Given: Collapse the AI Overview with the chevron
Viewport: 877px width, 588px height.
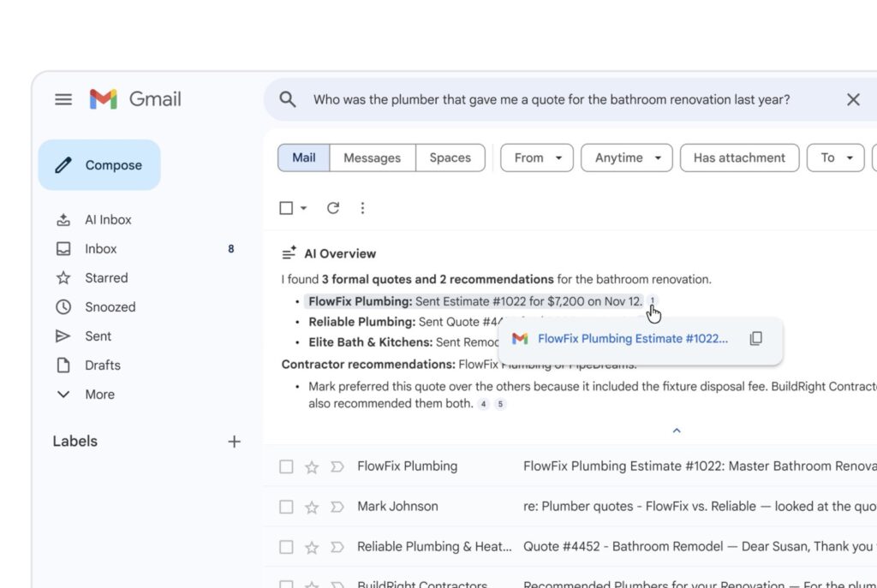Looking at the screenshot, I should pos(677,431).
